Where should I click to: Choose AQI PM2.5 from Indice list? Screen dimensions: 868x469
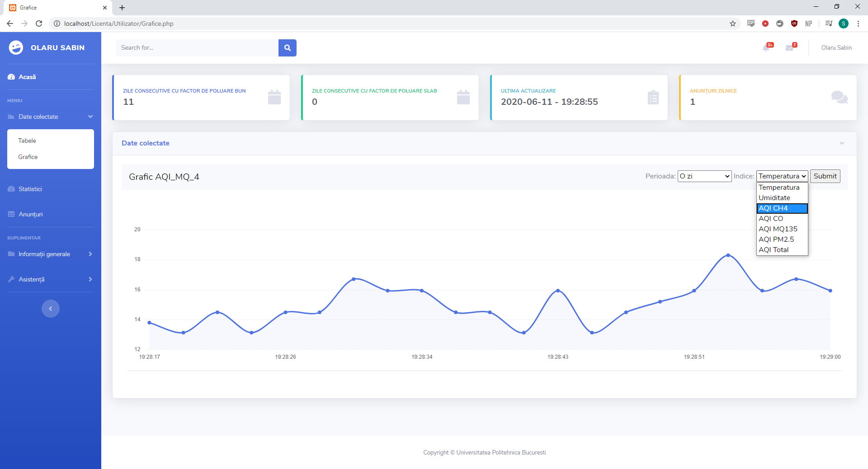tap(776, 239)
